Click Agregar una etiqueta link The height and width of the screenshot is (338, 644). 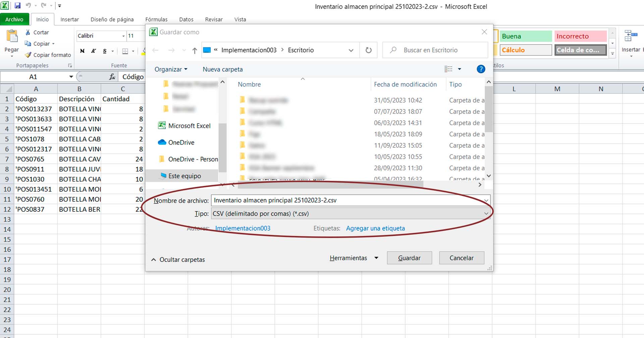pos(375,228)
